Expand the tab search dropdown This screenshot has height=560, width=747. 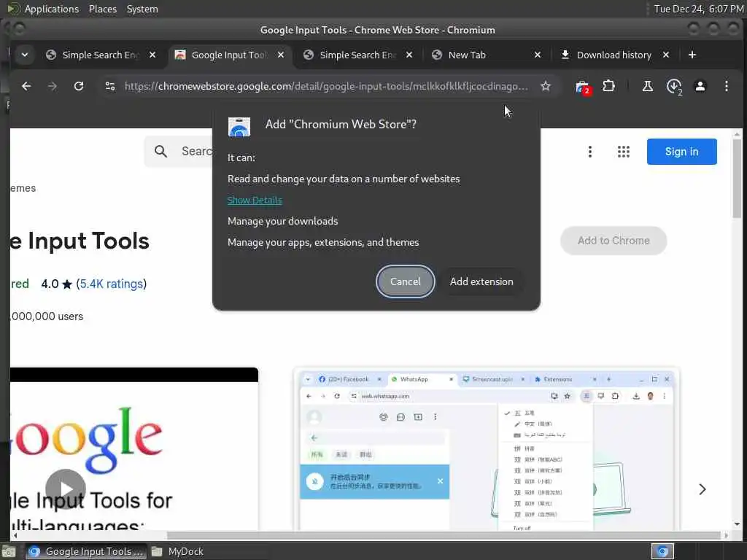click(25, 55)
